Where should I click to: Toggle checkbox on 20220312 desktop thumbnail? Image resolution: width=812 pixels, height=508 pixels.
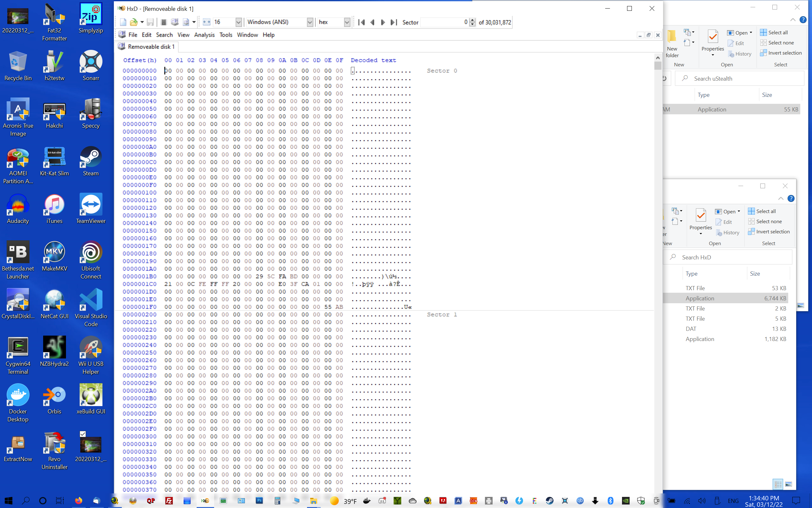83,434
